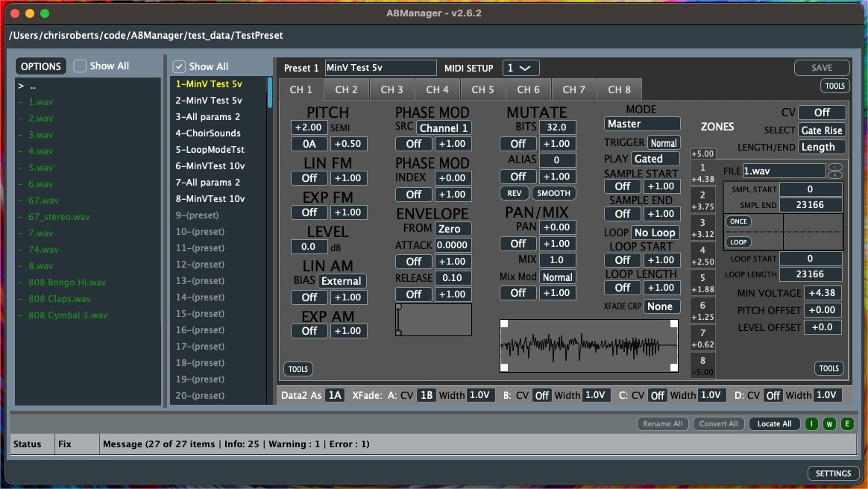Toggle the green Info message filter

pos(811,424)
